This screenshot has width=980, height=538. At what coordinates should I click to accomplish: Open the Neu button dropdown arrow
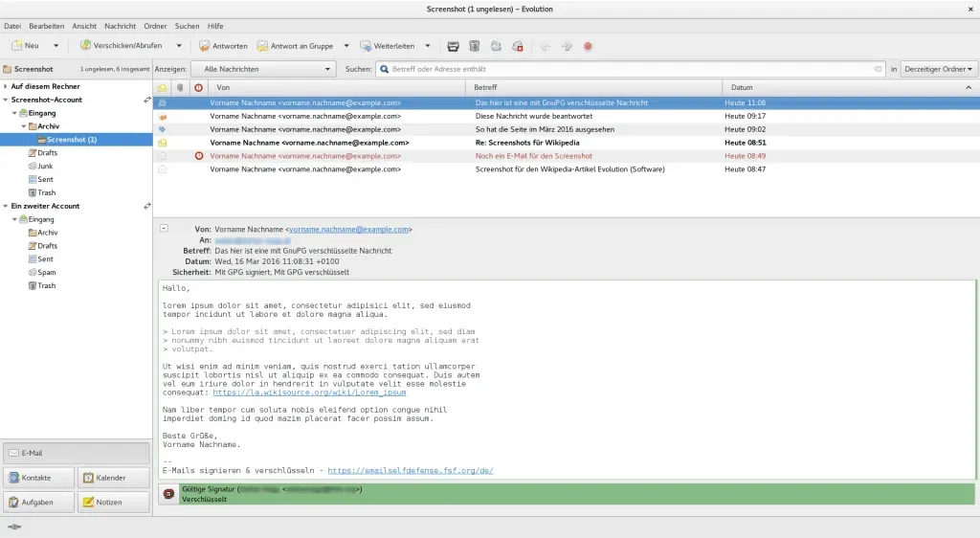point(56,46)
